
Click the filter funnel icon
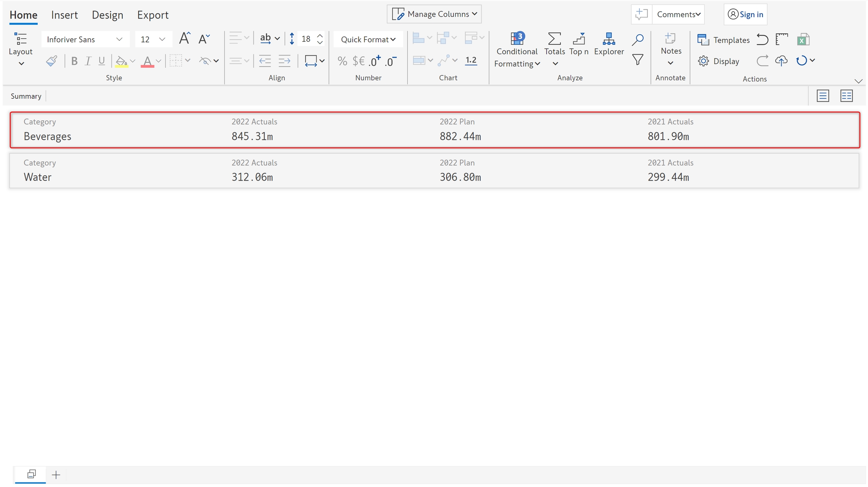click(x=637, y=60)
